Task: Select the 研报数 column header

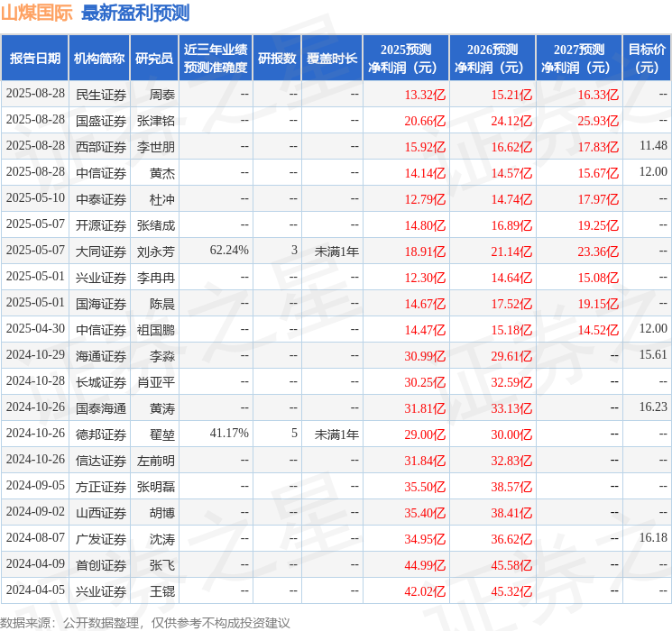Action: (277, 59)
